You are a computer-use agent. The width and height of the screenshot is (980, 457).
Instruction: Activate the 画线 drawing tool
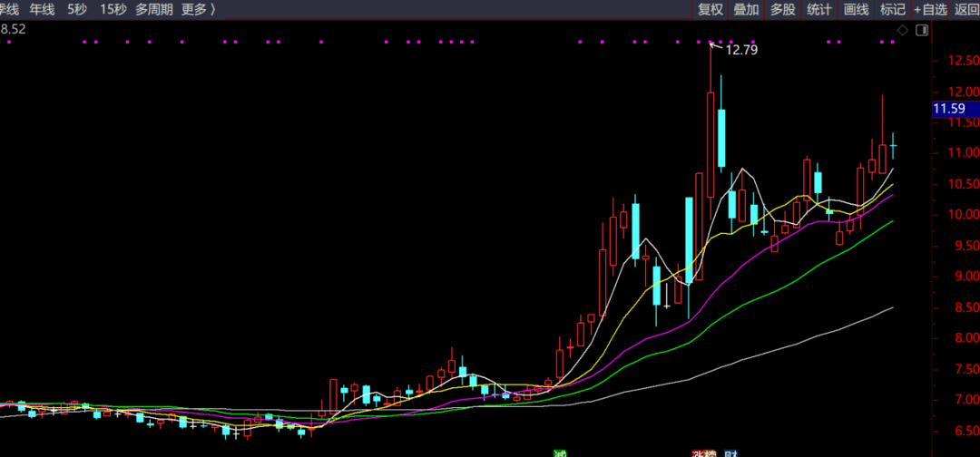(x=857, y=9)
